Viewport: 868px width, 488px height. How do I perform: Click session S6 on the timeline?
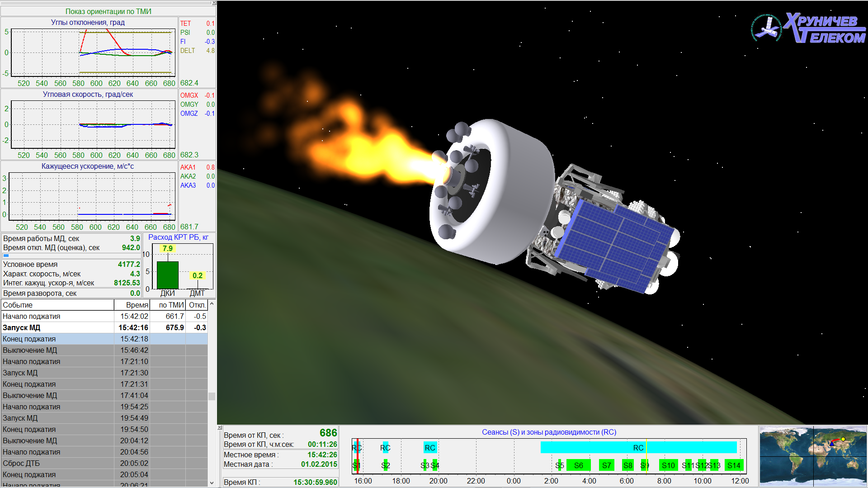[x=578, y=465]
